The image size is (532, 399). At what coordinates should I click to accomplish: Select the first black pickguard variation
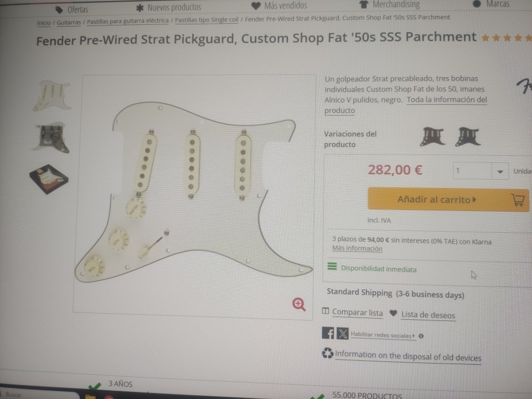(432, 137)
